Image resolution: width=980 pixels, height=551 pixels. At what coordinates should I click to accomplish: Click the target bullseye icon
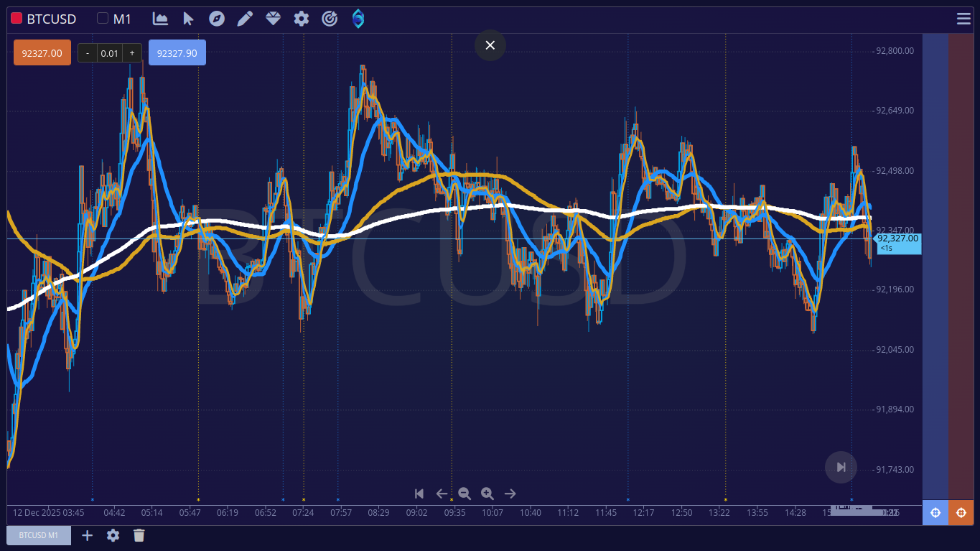click(330, 19)
